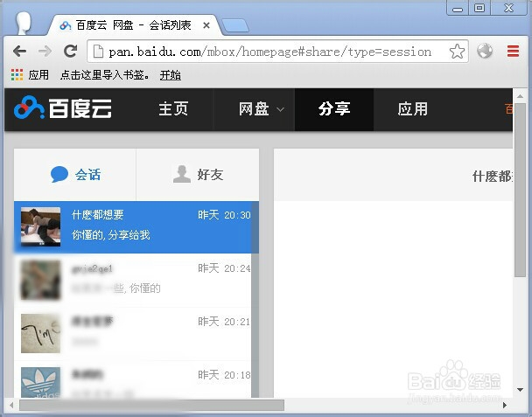Switch to the 好友 tab

[x=198, y=175]
